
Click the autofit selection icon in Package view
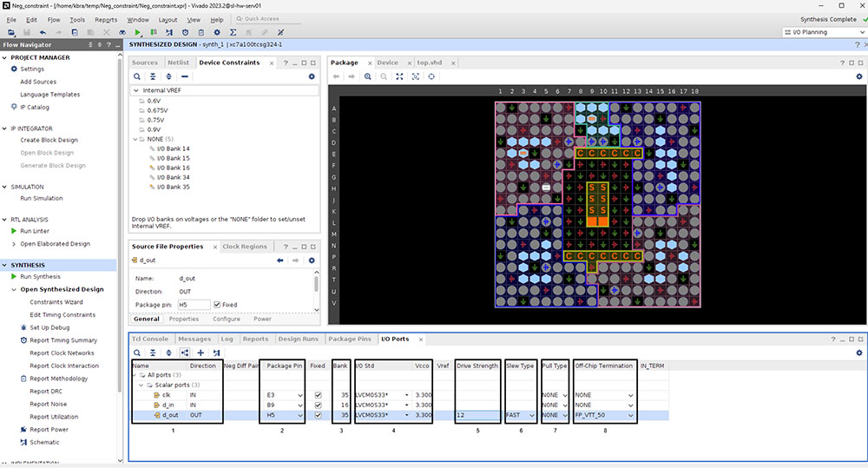[416, 76]
